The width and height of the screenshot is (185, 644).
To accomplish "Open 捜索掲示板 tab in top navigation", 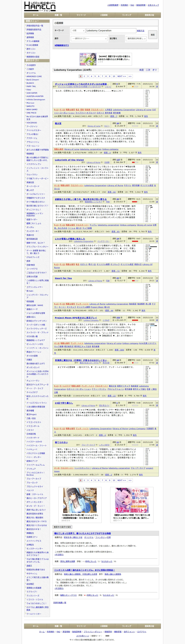I will [149, 15].
